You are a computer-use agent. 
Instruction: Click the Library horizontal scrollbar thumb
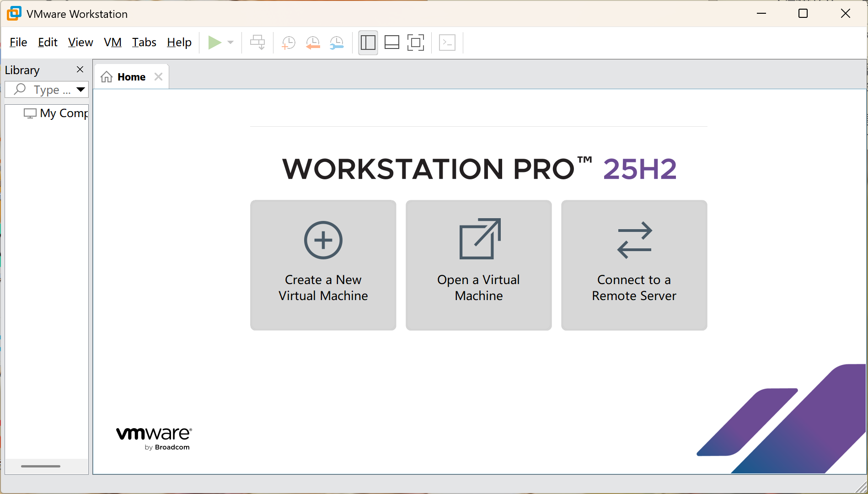click(41, 466)
